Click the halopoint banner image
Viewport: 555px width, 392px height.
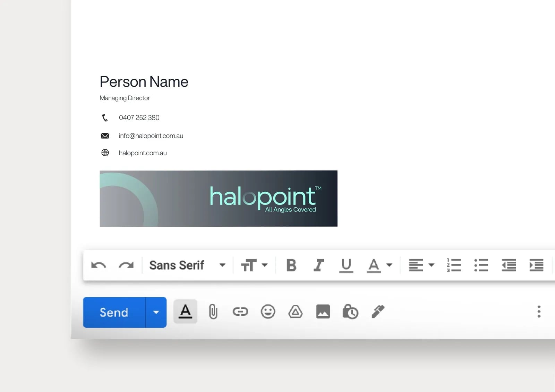point(219,199)
